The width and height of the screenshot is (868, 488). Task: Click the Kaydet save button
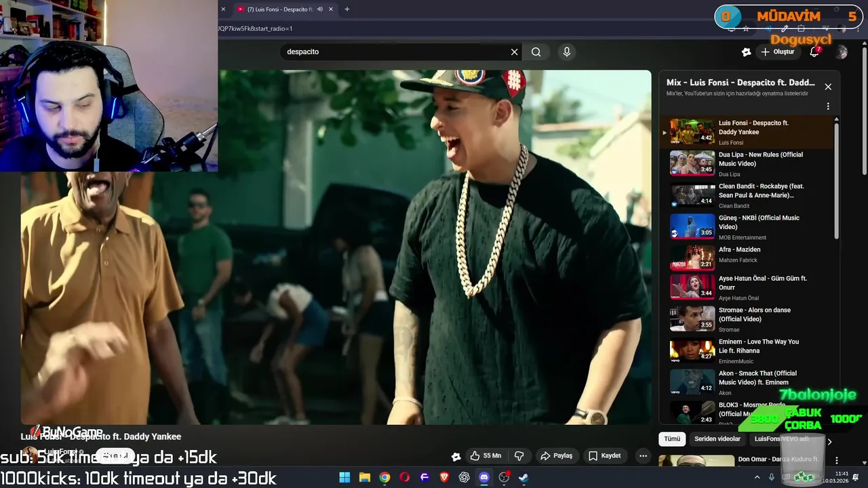pos(605,456)
